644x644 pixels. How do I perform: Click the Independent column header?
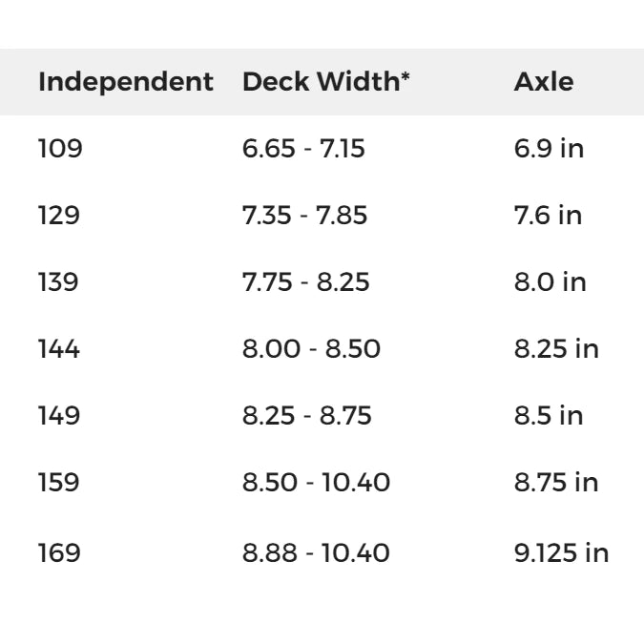[x=125, y=82]
